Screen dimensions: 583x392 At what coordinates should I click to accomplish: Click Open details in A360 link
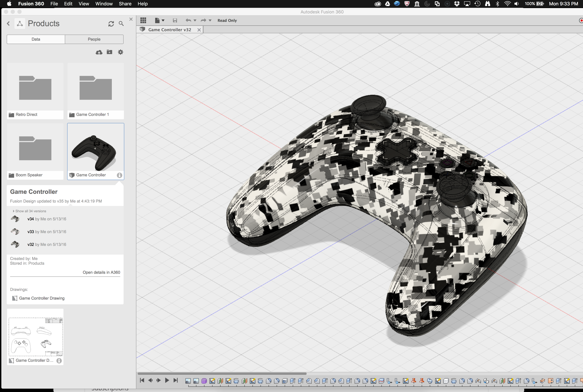point(101,272)
